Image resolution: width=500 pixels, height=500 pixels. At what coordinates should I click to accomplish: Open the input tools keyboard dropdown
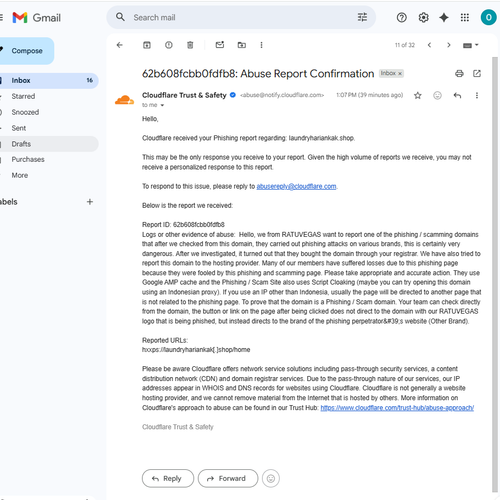click(x=470, y=45)
